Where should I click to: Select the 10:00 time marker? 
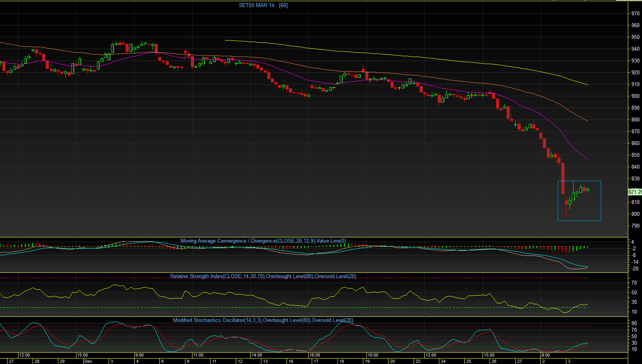point(373,355)
